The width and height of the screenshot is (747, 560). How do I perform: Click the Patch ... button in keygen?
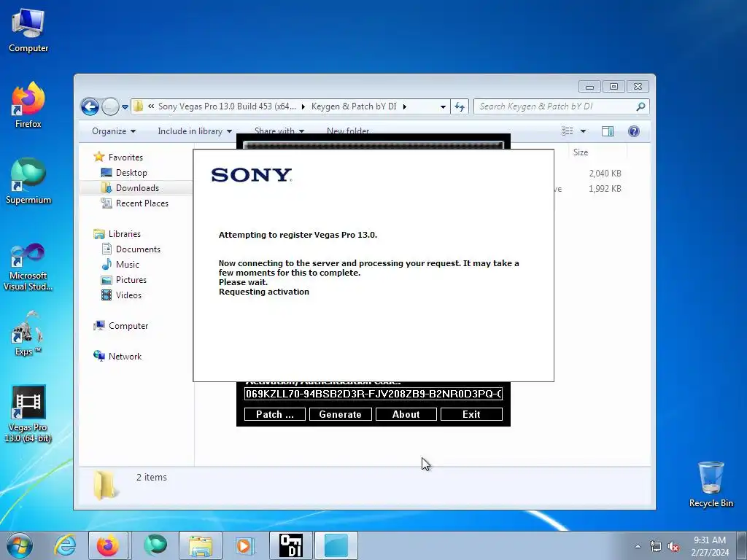point(274,414)
